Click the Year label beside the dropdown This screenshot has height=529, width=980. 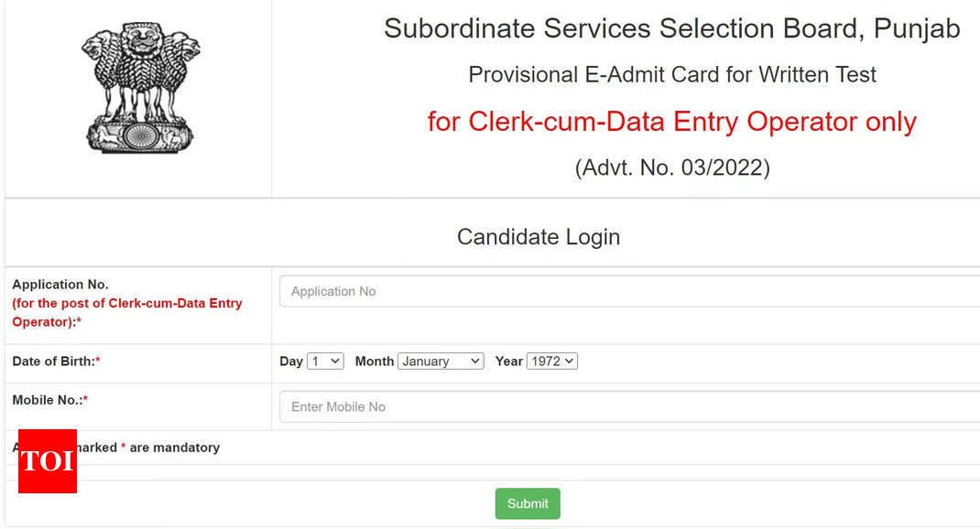508,361
